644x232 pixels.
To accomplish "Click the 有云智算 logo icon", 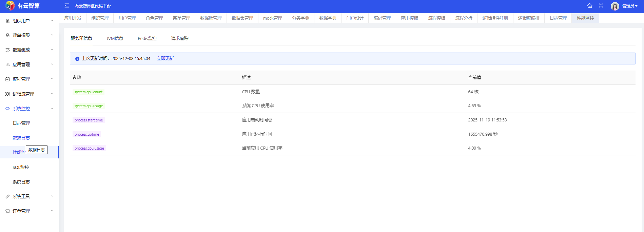I will click(x=10, y=6).
